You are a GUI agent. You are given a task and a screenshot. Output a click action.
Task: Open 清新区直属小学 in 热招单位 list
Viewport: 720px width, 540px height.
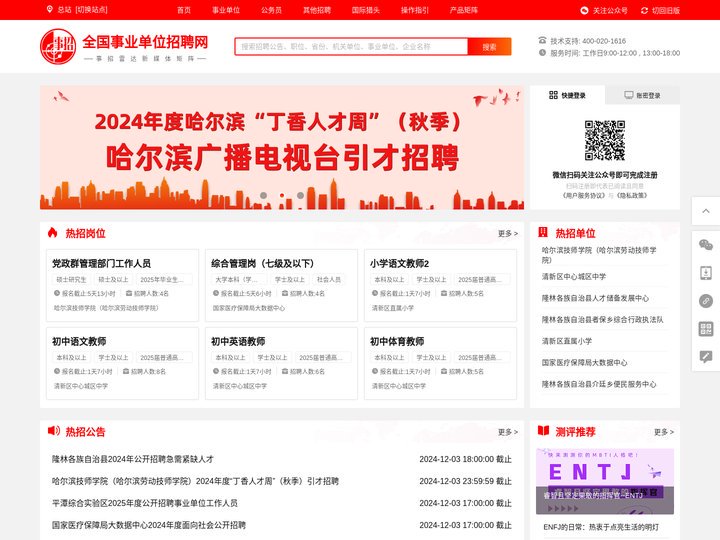tap(567, 341)
